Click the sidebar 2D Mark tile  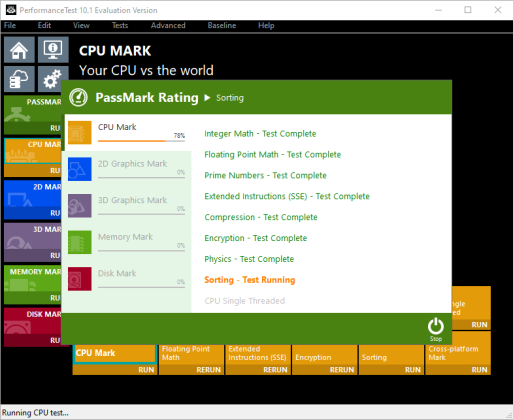[x=33, y=200]
